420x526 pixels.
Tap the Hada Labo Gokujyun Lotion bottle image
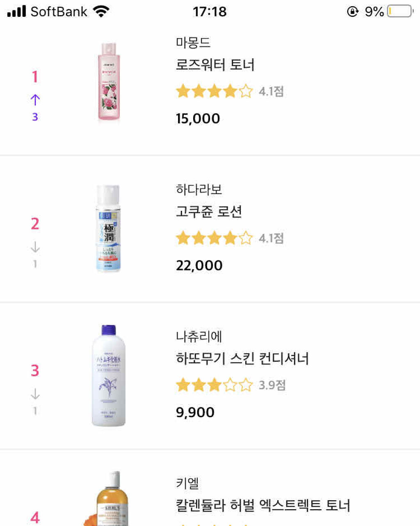(x=108, y=228)
